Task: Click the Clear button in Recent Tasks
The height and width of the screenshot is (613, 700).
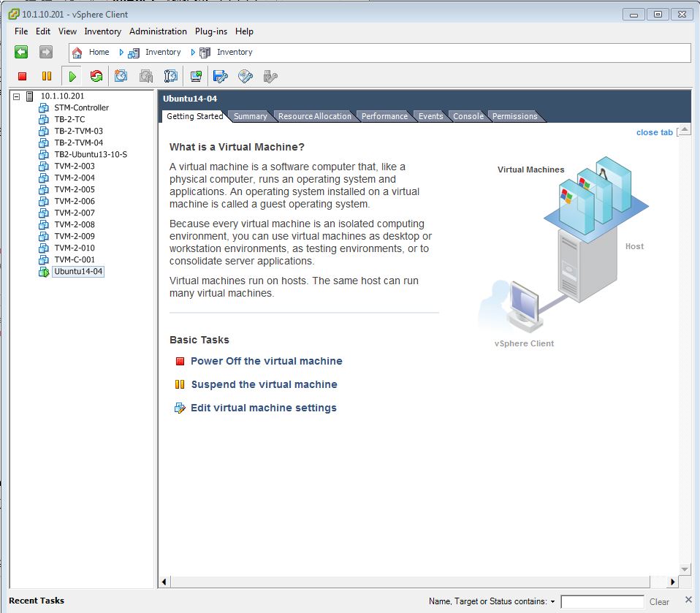Action: coord(659,602)
